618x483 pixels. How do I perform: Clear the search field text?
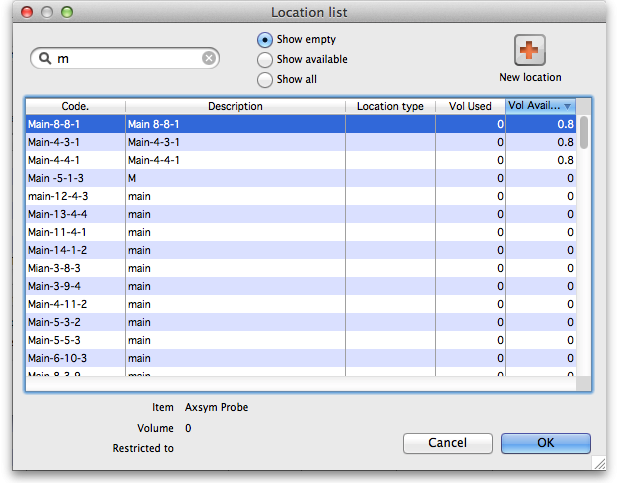pos(209,59)
